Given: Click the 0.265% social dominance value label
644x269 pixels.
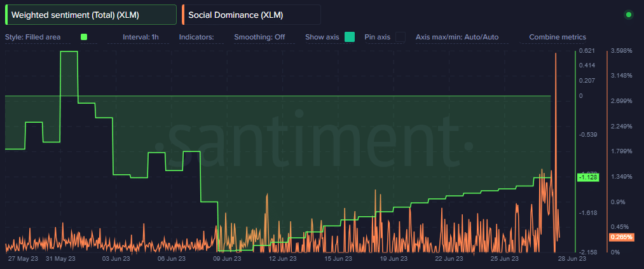Looking at the screenshot, I should click(x=621, y=237).
